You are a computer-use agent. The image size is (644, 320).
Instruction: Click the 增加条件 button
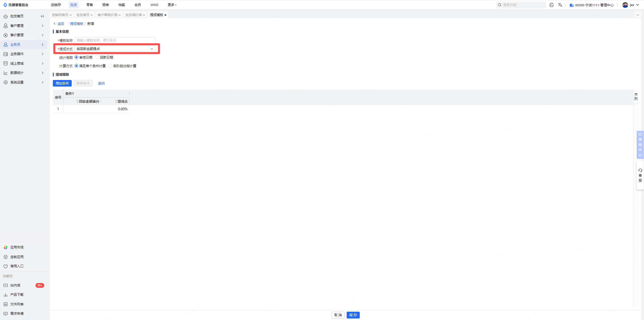tap(62, 83)
